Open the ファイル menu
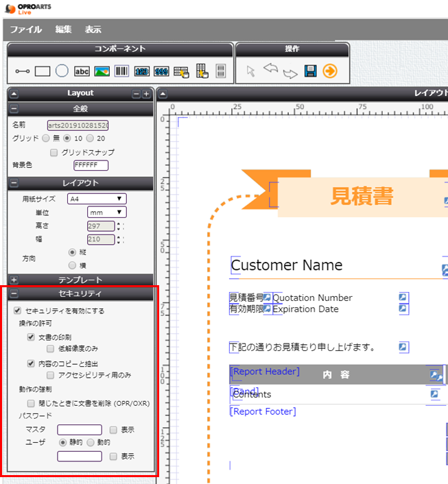This screenshot has width=448, height=484. (x=26, y=29)
